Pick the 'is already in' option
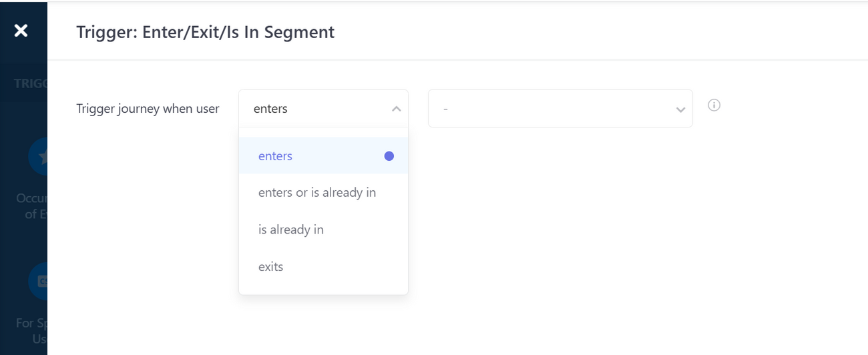Screen dimensions: 868x355 coord(291,230)
